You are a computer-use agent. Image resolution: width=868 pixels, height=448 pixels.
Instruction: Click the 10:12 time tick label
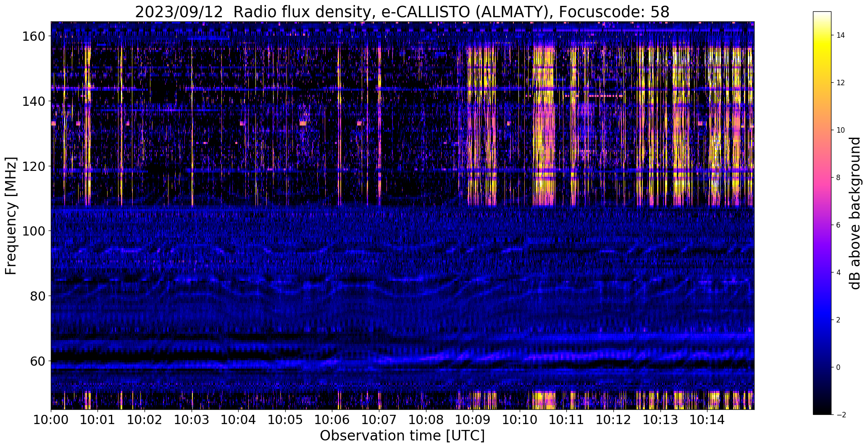[613, 419]
